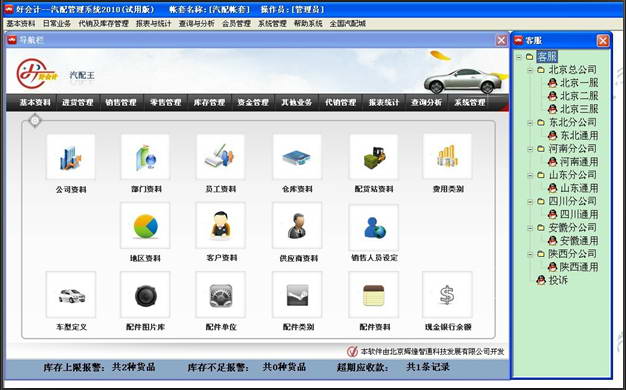Click the QQ icon beside 东北通用
The width and height of the screenshot is (626, 390).
[553, 135]
